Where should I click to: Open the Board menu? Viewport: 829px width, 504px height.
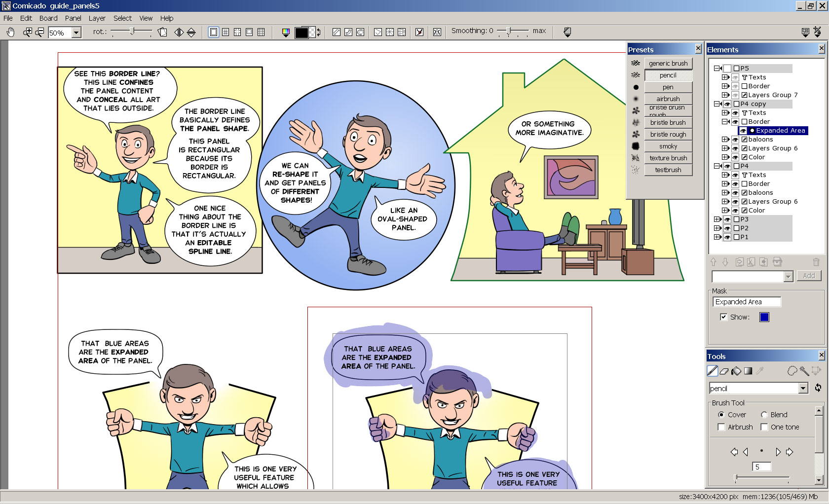click(x=48, y=18)
